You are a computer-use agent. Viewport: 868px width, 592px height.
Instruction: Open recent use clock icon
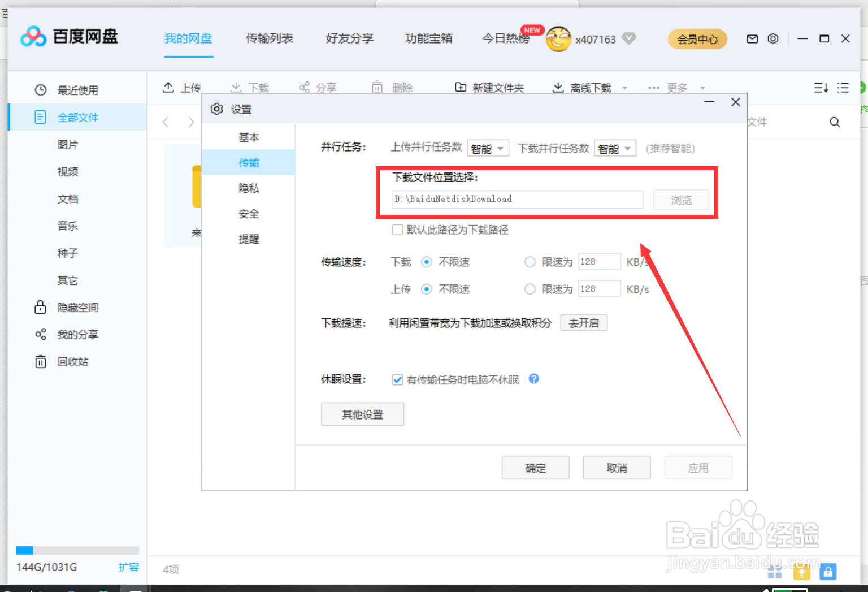pos(41,90)
